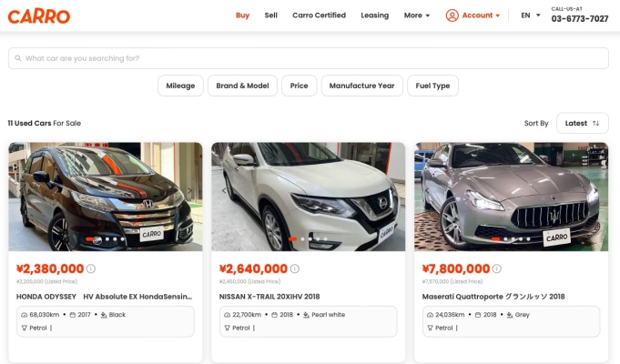Open the Sell page

coord(271,15)
